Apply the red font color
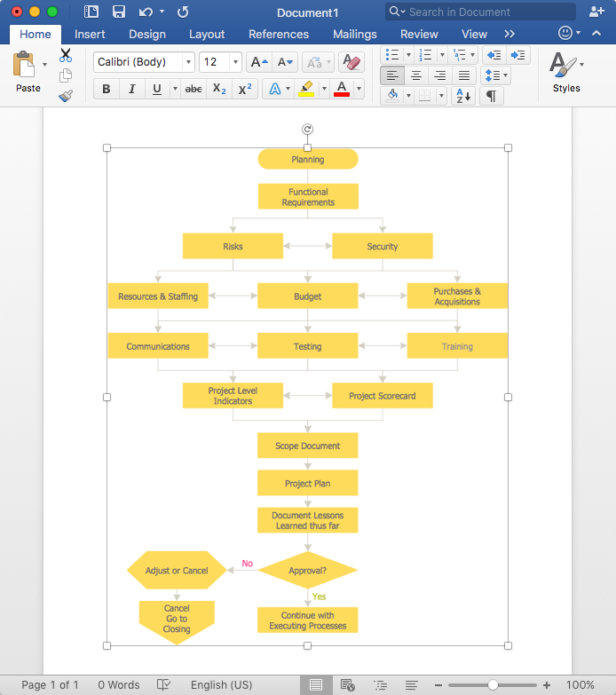 point(342,89)
